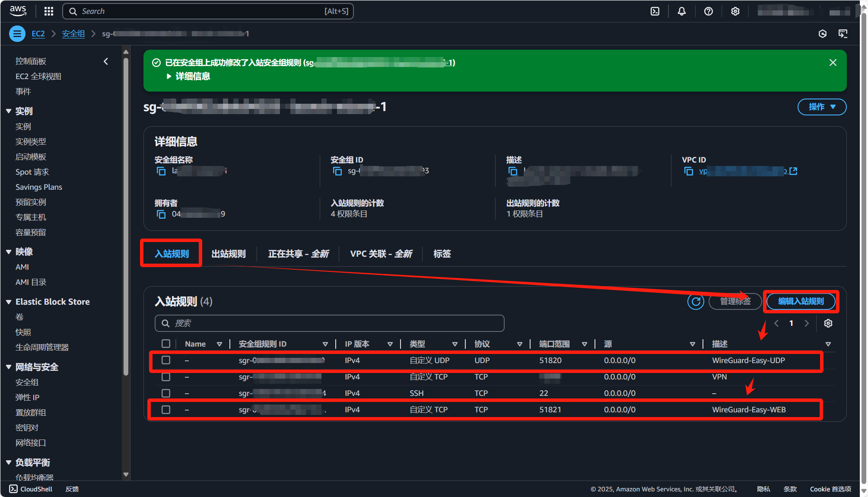Open the Cookie 首选项 footer link
Viewport: 868px width, 497px height.
pos(830,489)
